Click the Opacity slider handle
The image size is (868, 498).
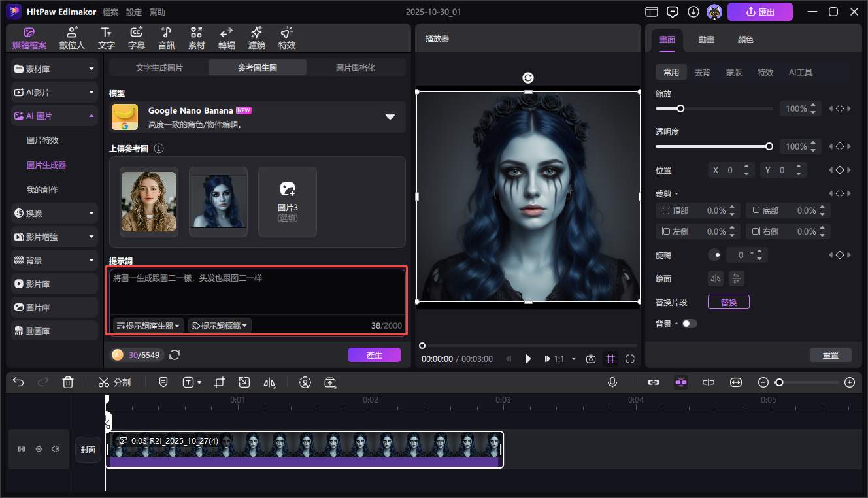click(769, 146)
